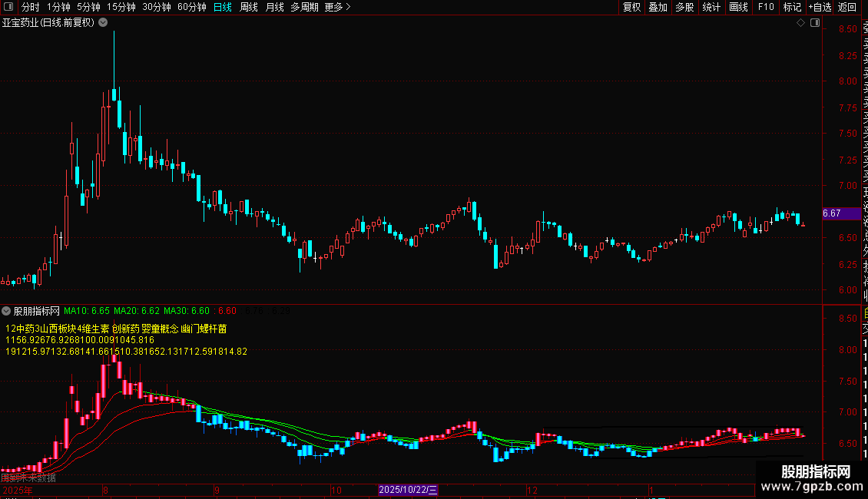Click the 叠加 overlay button
The width and height of the screenshot is (868, 499).
point(658,7)
